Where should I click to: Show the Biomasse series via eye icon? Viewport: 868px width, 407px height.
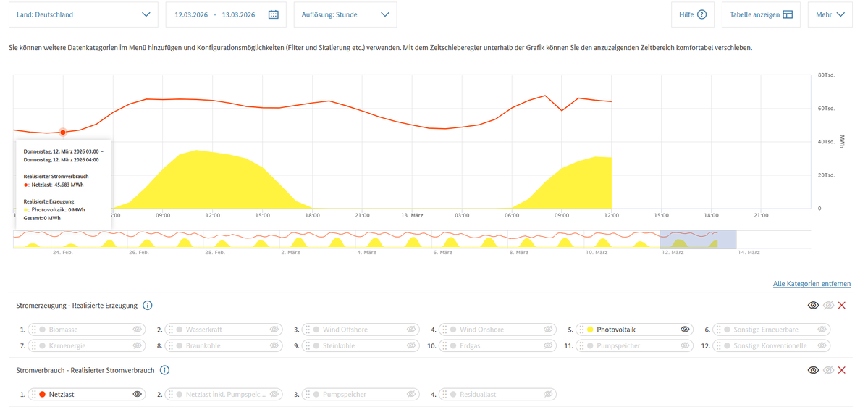pos(138,330)
